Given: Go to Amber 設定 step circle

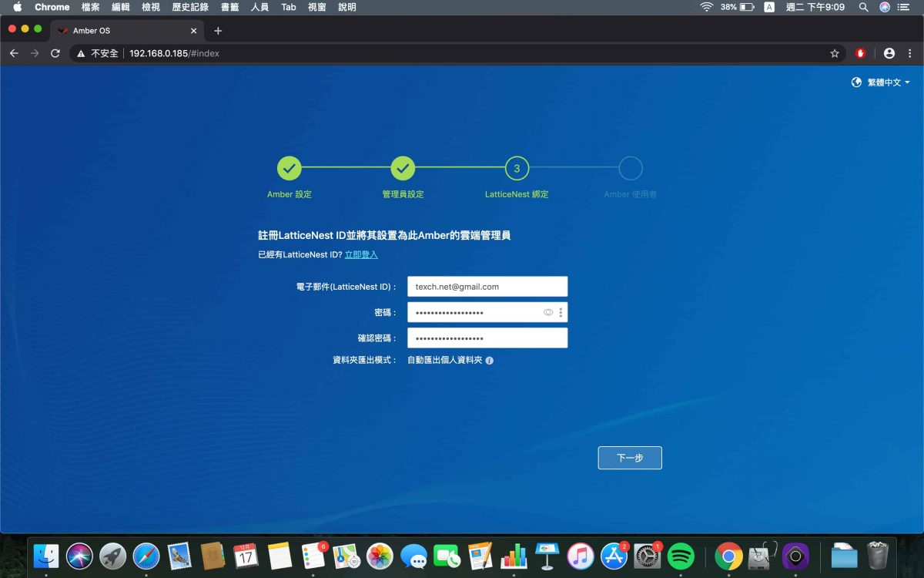Looking at the screenshot, I should 290,168.
